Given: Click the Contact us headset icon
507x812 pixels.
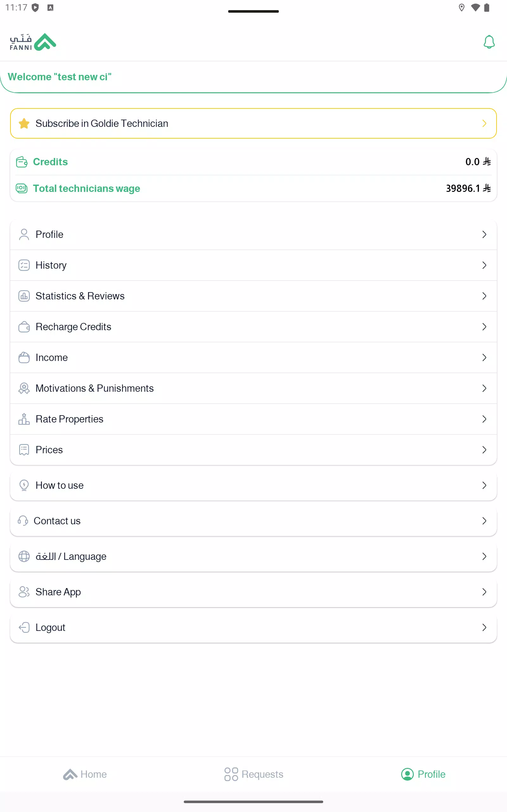Looking at the screenshot, I should tap(23, 521).
